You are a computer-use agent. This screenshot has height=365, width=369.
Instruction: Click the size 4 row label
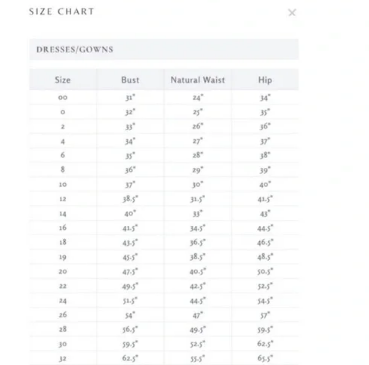pos(63,142)
